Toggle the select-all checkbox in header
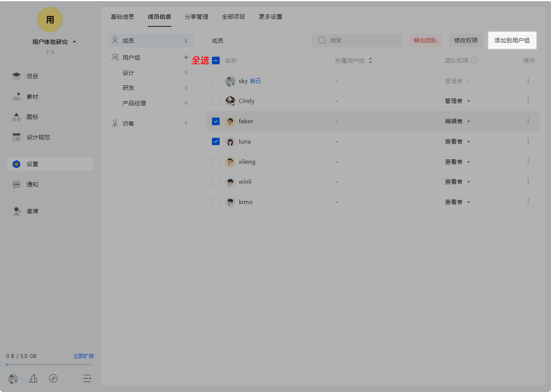Image resolution: width=551 pixels, height=392 pixels. pos(216,60)
